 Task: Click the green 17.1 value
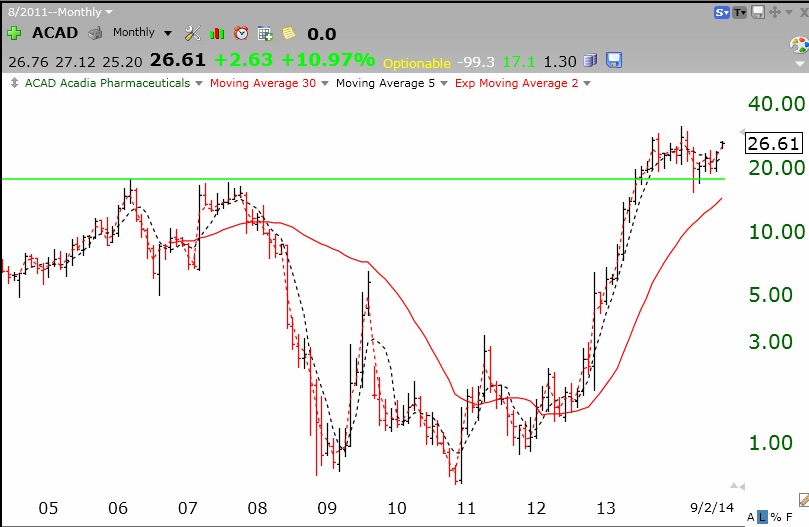pyautogui.click(x=519, y=62)
